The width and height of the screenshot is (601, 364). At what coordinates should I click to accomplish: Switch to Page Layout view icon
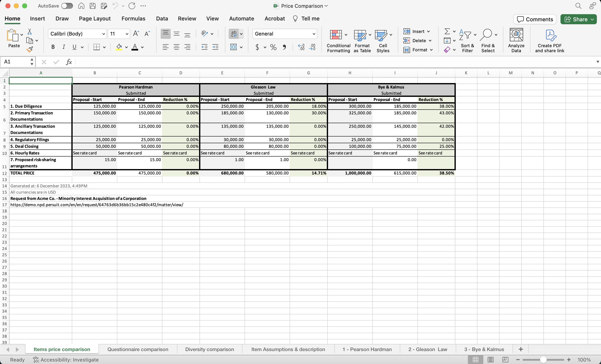click(x=490, y=360)
